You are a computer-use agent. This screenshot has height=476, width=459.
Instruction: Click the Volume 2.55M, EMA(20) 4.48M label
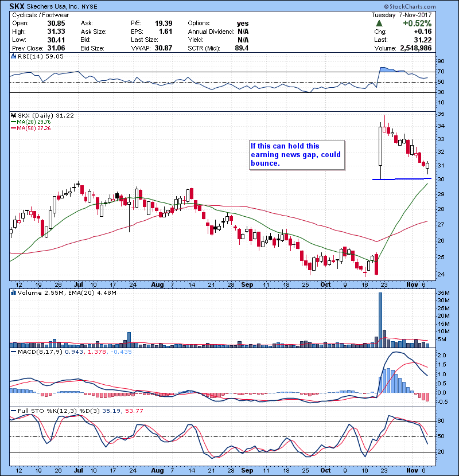(x=67, y=292)
